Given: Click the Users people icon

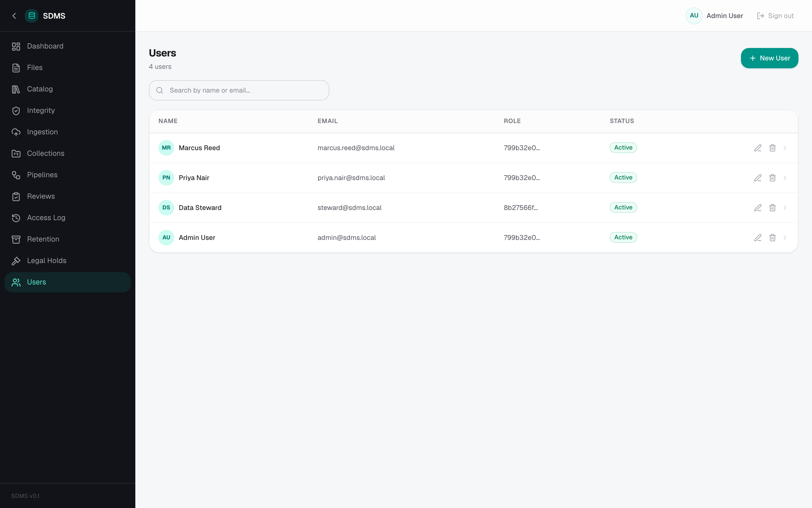Looking at the screenshot, I should pyautogui.click(x=16, y=283).
